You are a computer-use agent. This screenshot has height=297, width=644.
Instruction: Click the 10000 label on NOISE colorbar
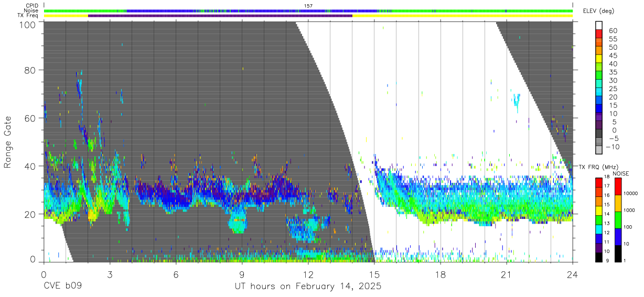tap(630, 193)
